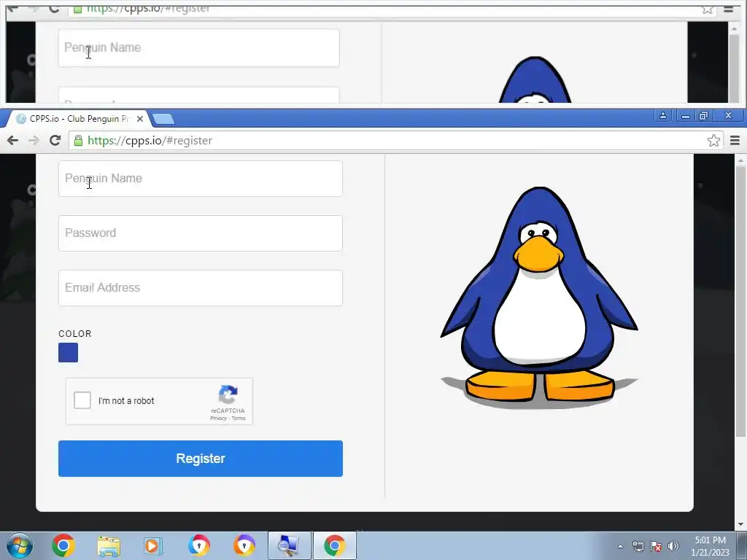Click the green padlock in the address bar

tap(79, 141)
